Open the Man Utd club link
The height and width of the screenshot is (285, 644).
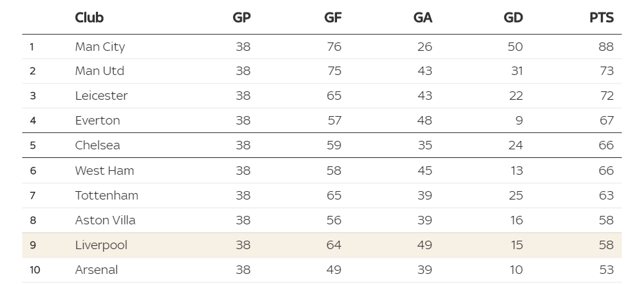coord(99,71)
